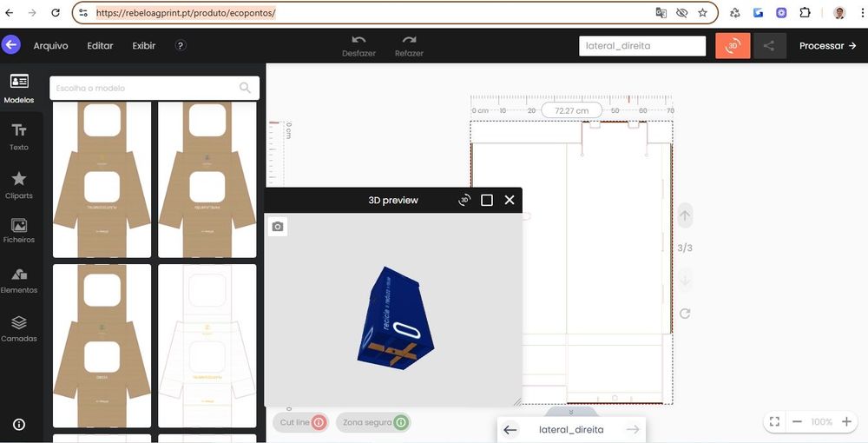868x443 pixels.
Task: Click the Refazer redo button
Action: click(x=409, y=46)
